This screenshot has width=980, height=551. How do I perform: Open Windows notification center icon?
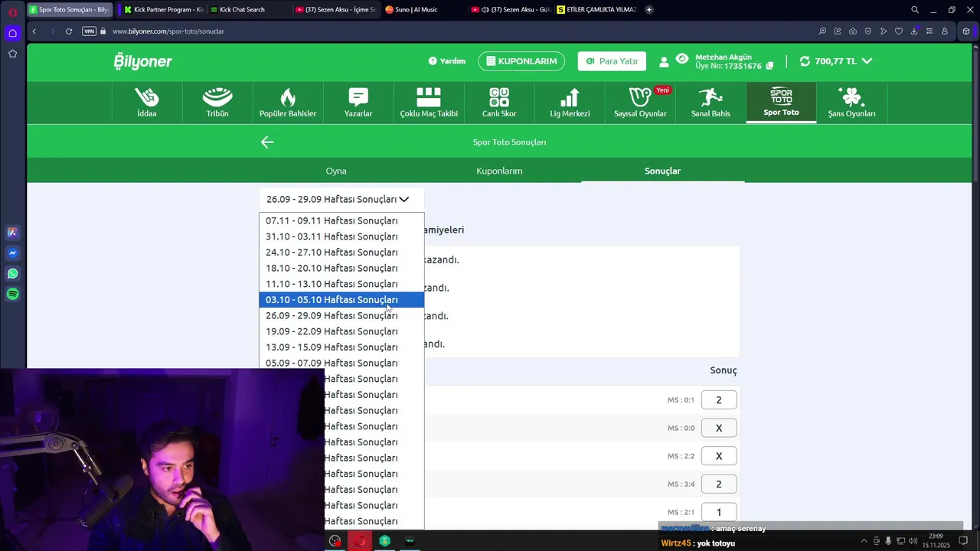tap(964, 541)
